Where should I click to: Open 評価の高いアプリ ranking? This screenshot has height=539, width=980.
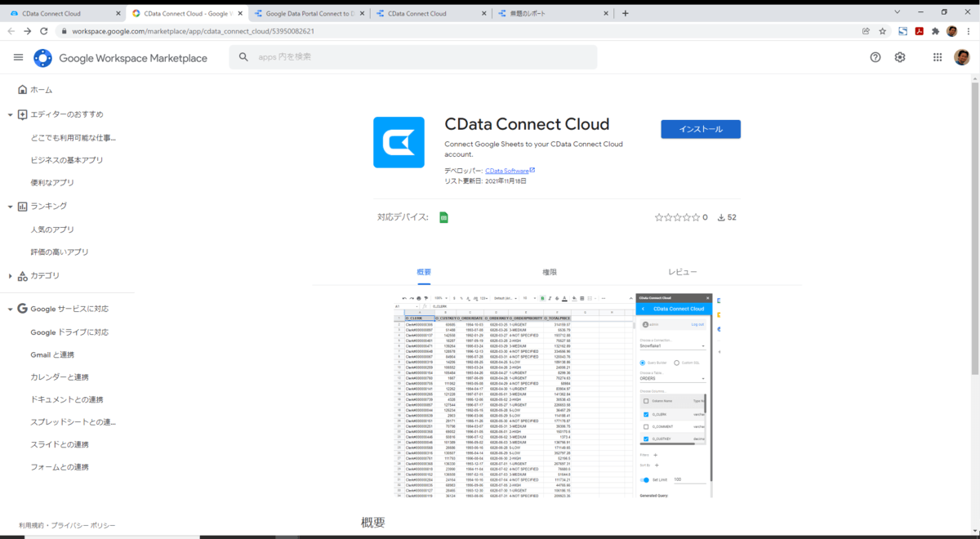click(60, 252)
